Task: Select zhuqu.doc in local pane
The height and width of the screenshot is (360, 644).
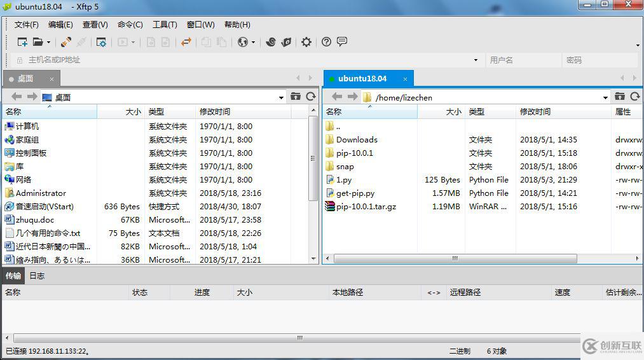Action: 35,220
